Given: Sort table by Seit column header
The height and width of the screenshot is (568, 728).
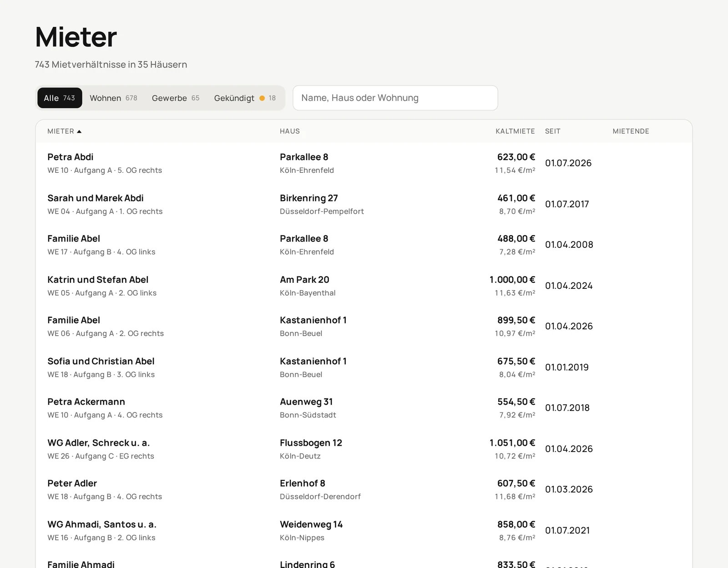Looking at the screenshot, I should (553, 131).
